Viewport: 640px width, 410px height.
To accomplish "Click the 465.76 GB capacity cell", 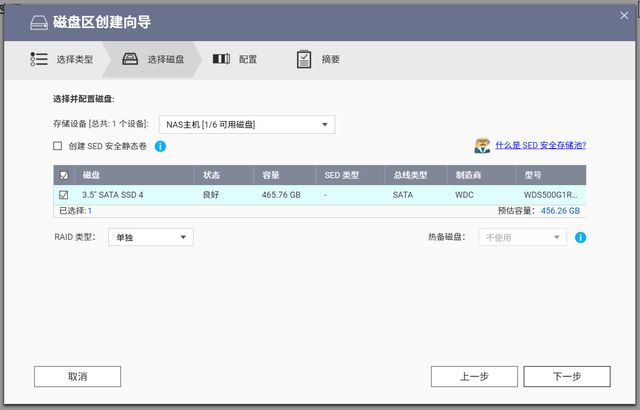I will [281, 195].
